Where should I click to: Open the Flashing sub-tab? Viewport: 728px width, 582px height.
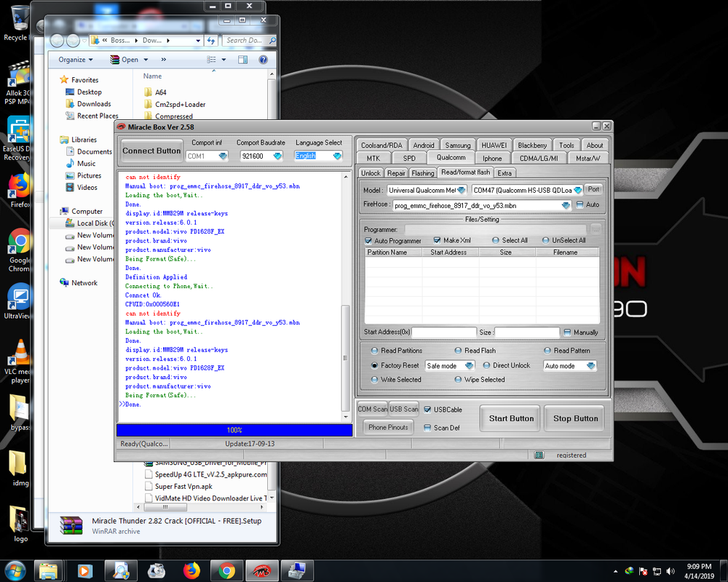(x=422, y=173)
